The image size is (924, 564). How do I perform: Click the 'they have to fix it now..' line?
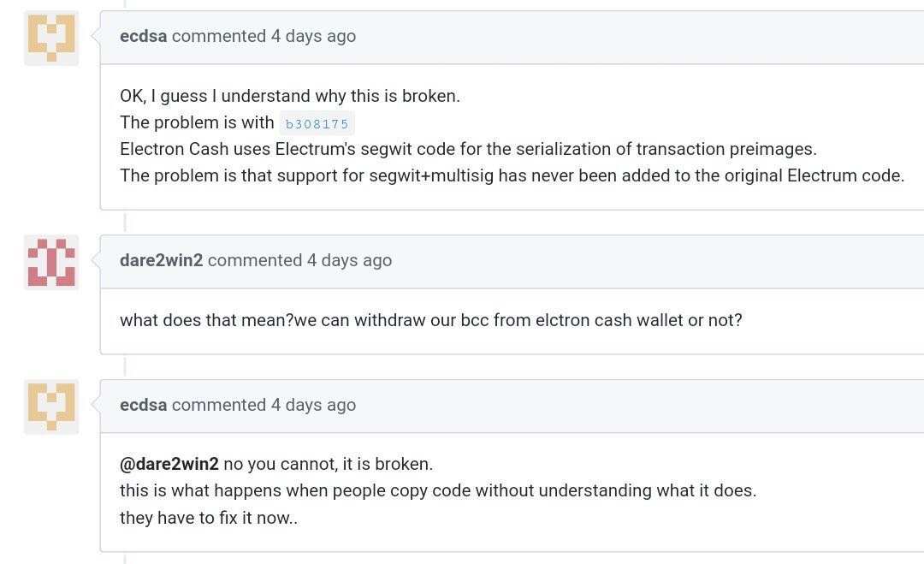(209, 518)
